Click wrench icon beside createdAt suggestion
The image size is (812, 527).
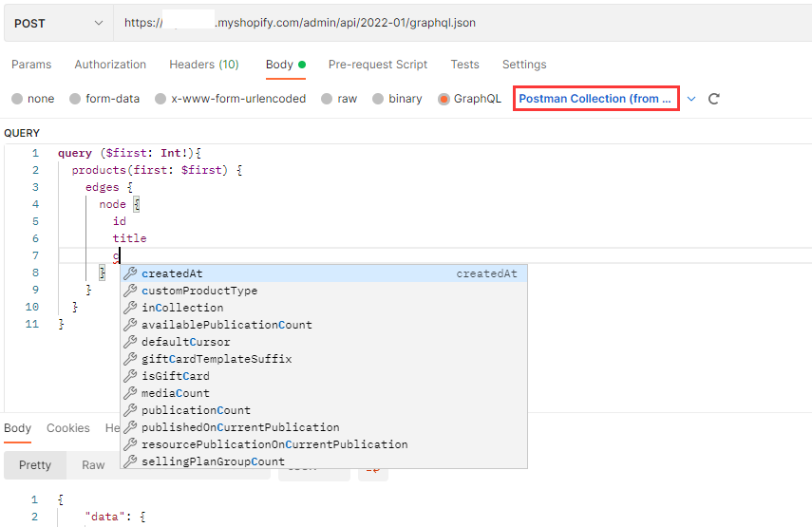coord(131,273)
